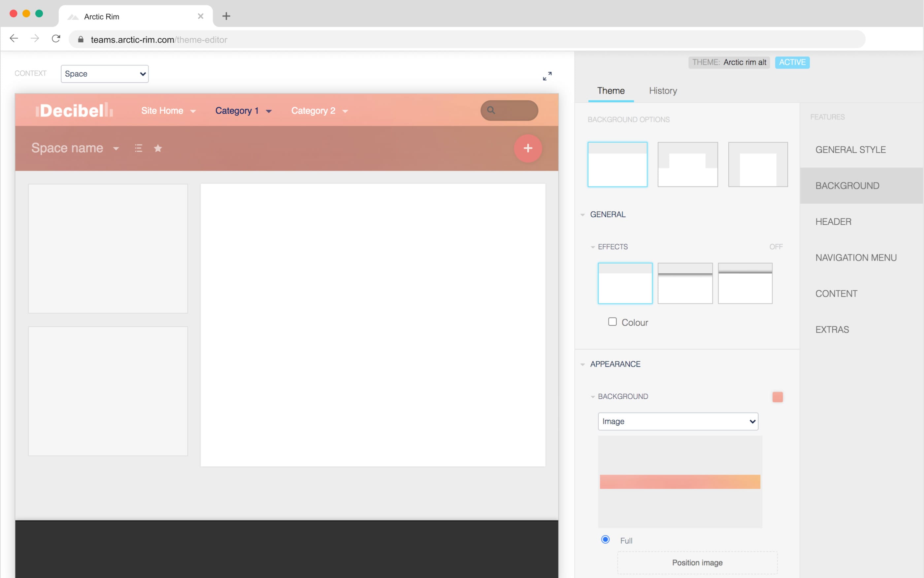The image size is (924, 578).
Task: Select the no-shadow effects option
Action: (625, 283)
